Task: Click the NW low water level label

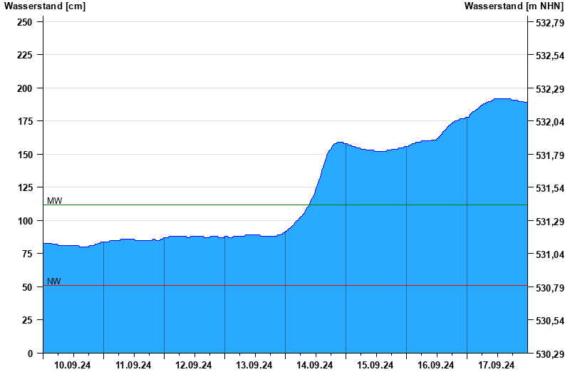Action: tap(54, 281)
